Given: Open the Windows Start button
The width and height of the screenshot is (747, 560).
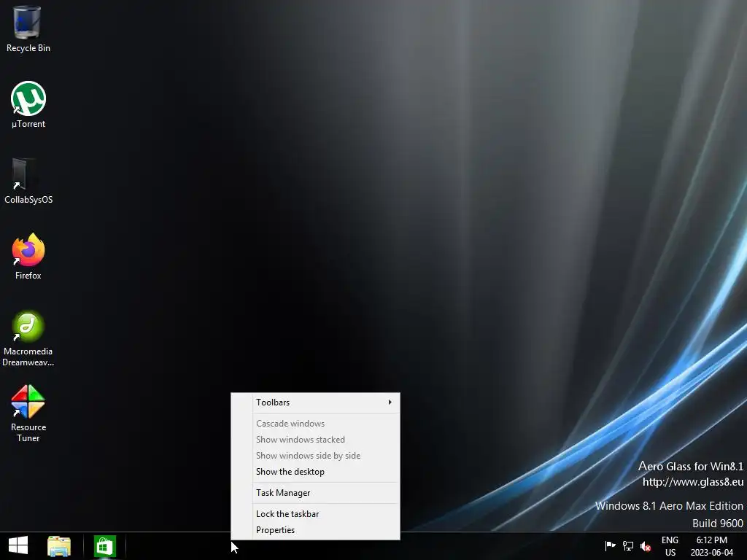Looking at the screenshot, I should click(18, 545).
